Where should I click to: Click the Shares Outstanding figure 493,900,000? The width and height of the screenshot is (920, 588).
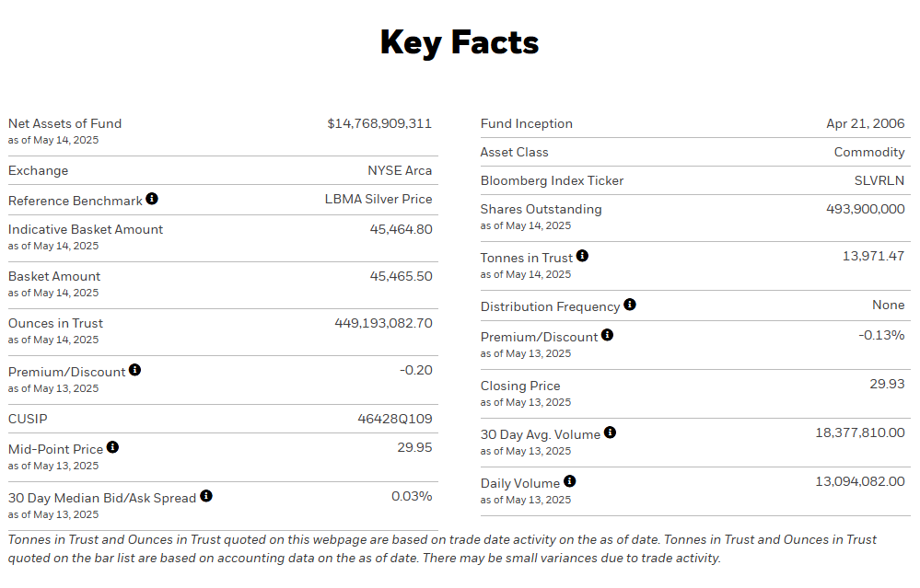tap(866, 209)
